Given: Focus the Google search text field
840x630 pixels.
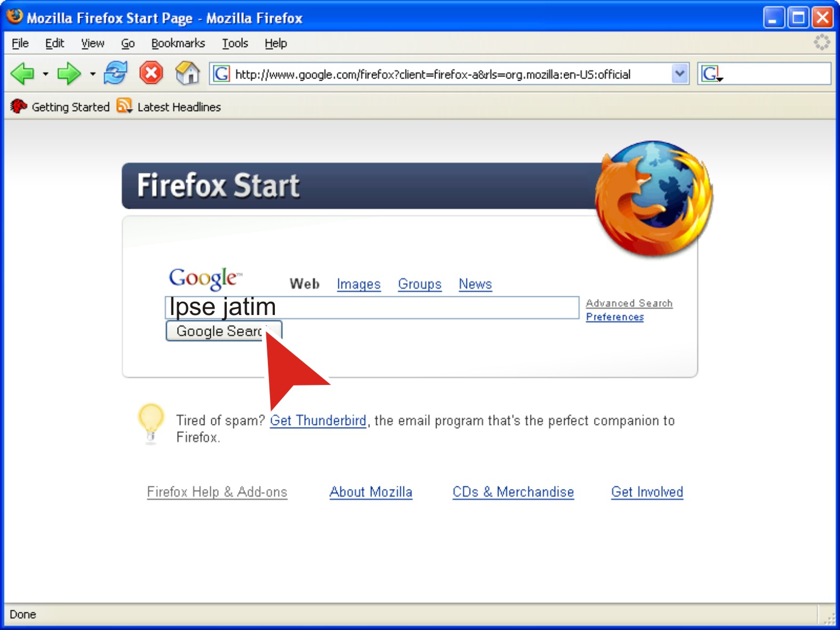Looking at the screenshot, I should point(372,308).
